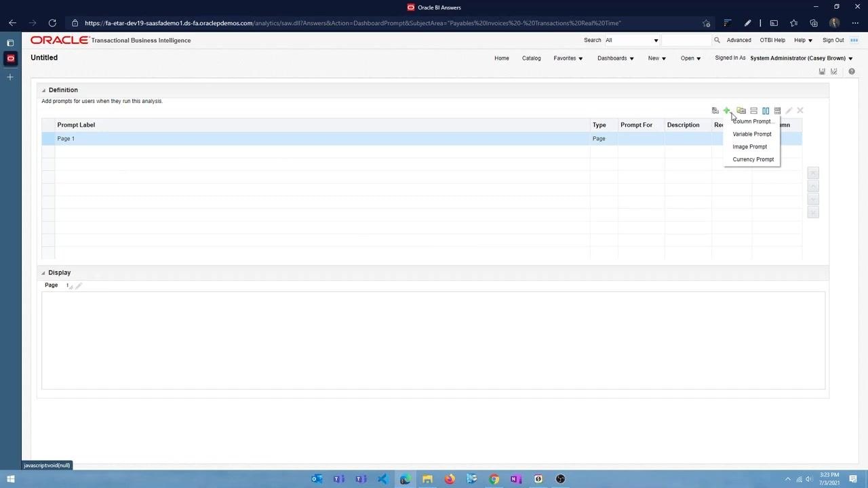The width and height of the screenshot is (868, 488).
Task: Open the Help question mark icon
Action: point(852,71)
